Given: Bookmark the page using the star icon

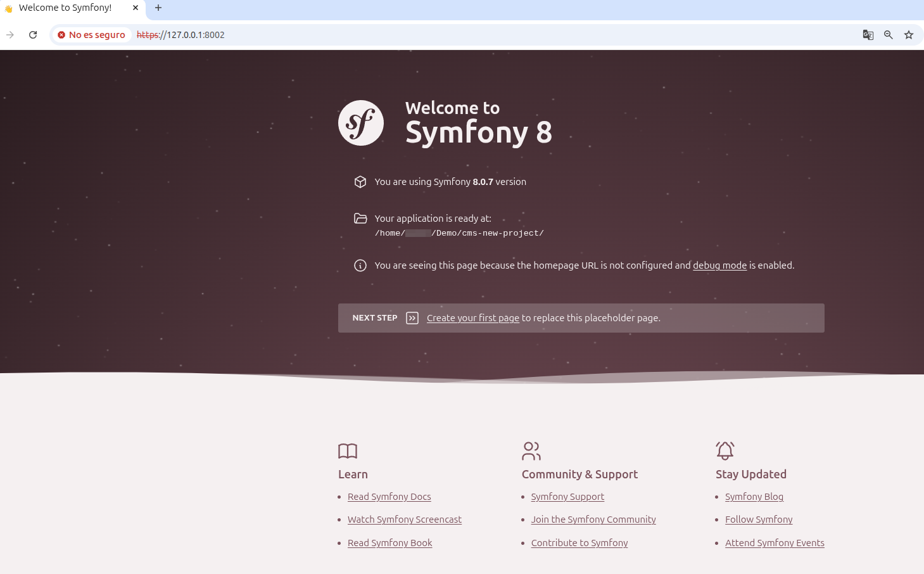Looking at the screenshot, I should point(909,35).
